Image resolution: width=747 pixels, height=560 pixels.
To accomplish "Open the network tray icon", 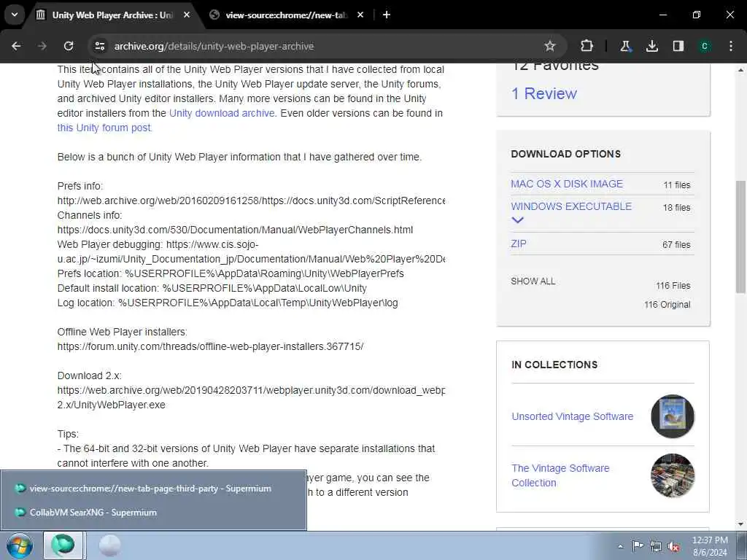I will click(x=656, y=546).
